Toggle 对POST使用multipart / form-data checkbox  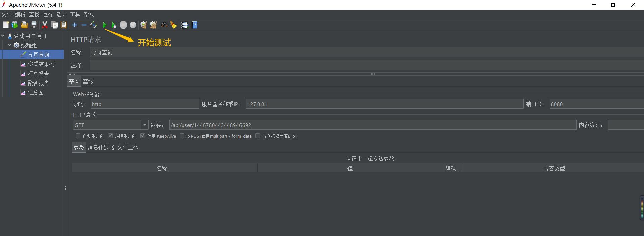[182, 136]
